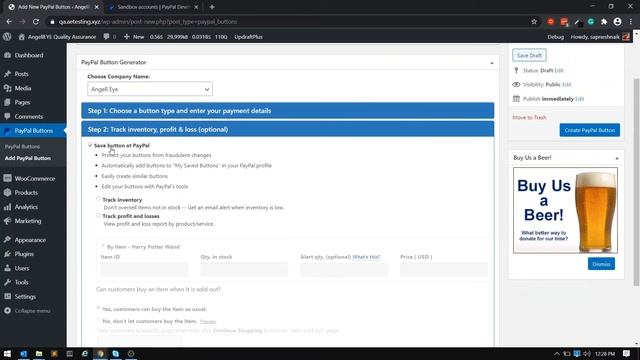Viewport: 640px width, 360px height.
Task: Click the WordPress logo in the admin bar
Action: [x=7, y=37]
